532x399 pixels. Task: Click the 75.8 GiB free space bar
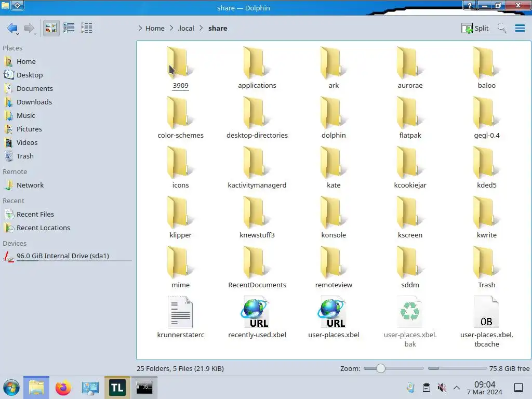click(x=457, y=368)
